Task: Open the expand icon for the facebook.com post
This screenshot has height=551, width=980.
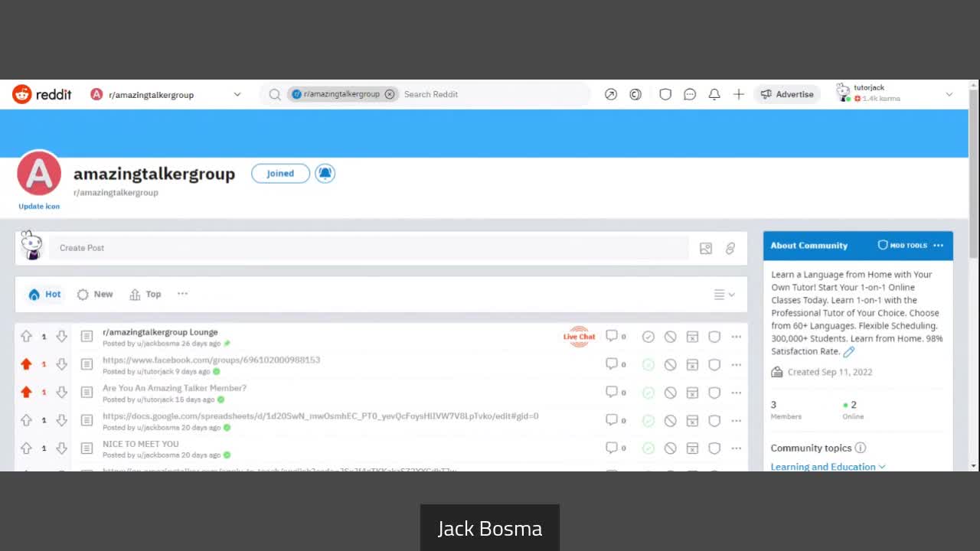Action: (87, 364)
